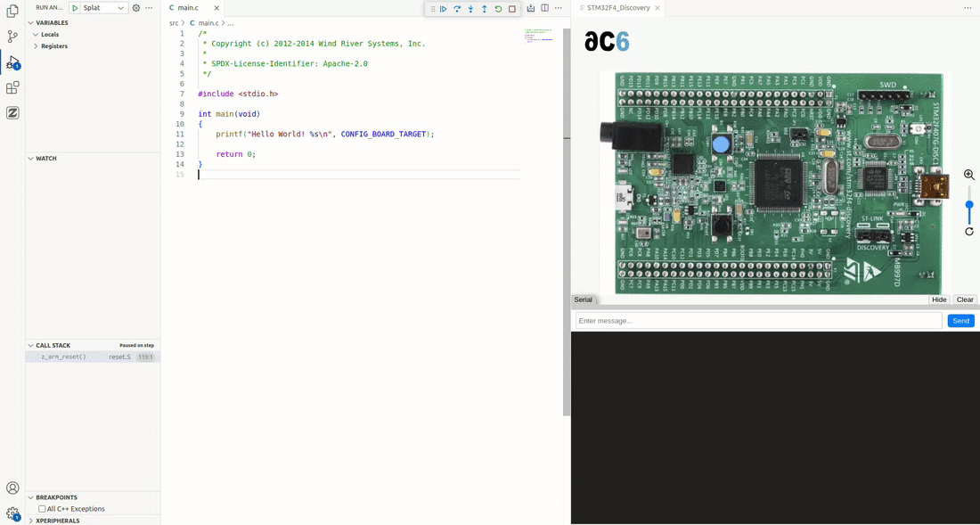Close the STM32F4_Discovery tab
Viewport: 980px width, 525px height.
pyautogui.click(x=657, y=8)
